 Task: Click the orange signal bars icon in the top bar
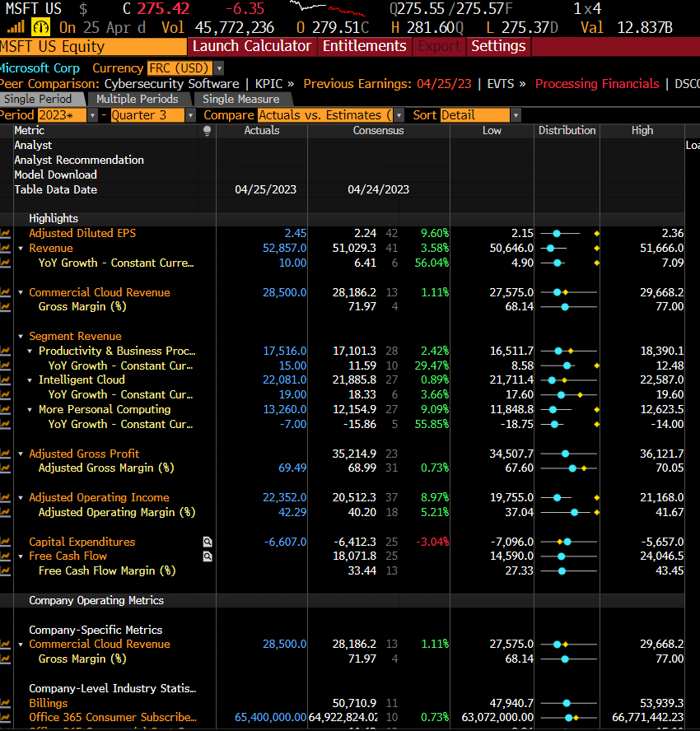(16, 27)
